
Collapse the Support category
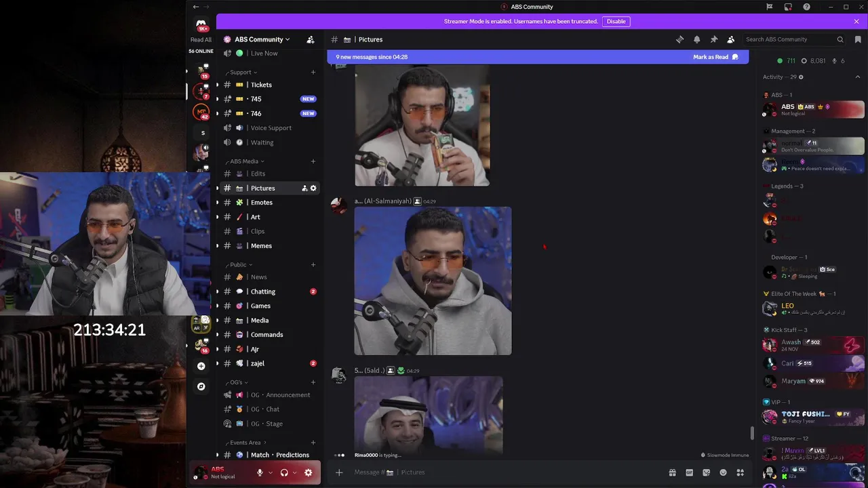click(243, 72)
